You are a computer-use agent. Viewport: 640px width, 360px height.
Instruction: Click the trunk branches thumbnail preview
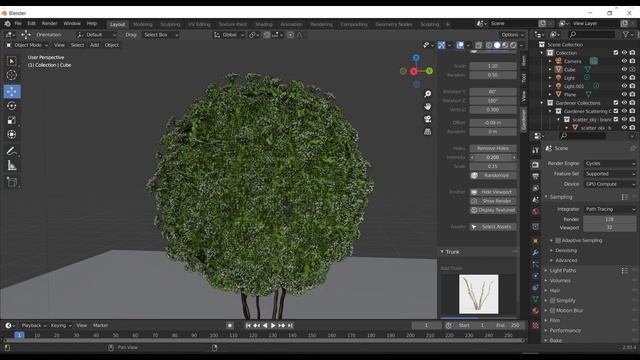coord(478,294)
